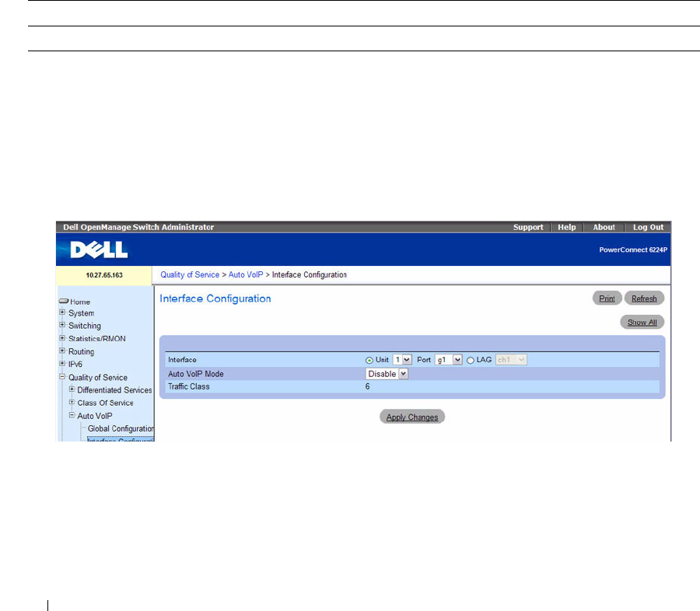This screenshot has height=611, width=700.
Task: Click the Refresh button
Action: tap(644, 299)
